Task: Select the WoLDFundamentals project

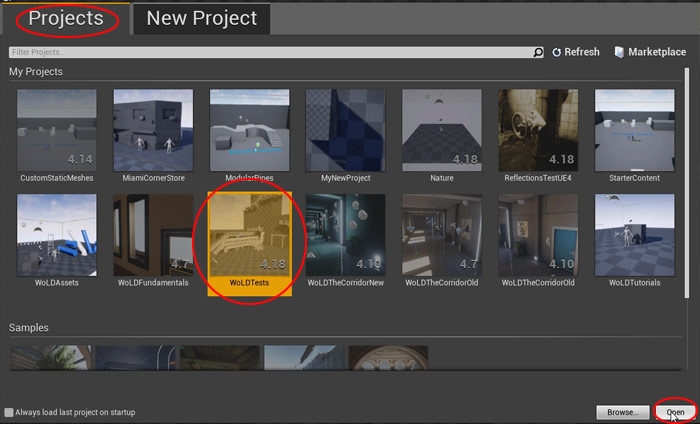Action: coord(153,234)
